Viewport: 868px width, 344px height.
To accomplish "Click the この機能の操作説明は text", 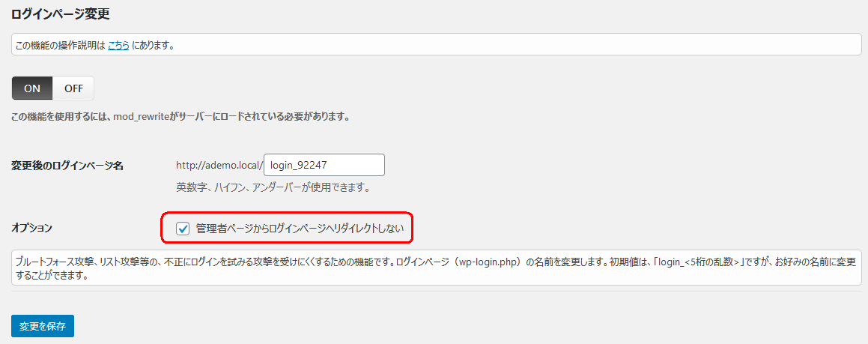I will click(x=60, y=46).
